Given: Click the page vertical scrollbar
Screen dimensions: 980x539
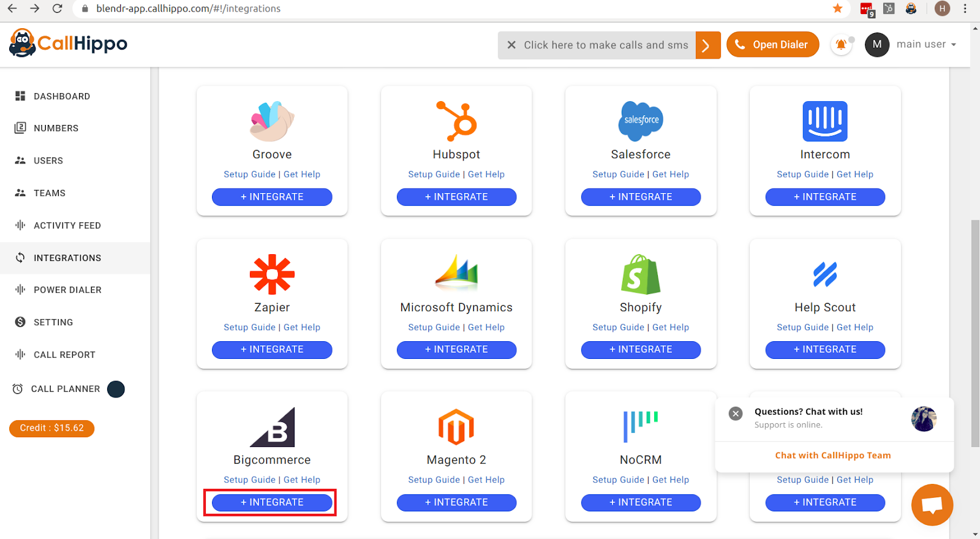Looking at the screenshot, I should coord(975,334).
